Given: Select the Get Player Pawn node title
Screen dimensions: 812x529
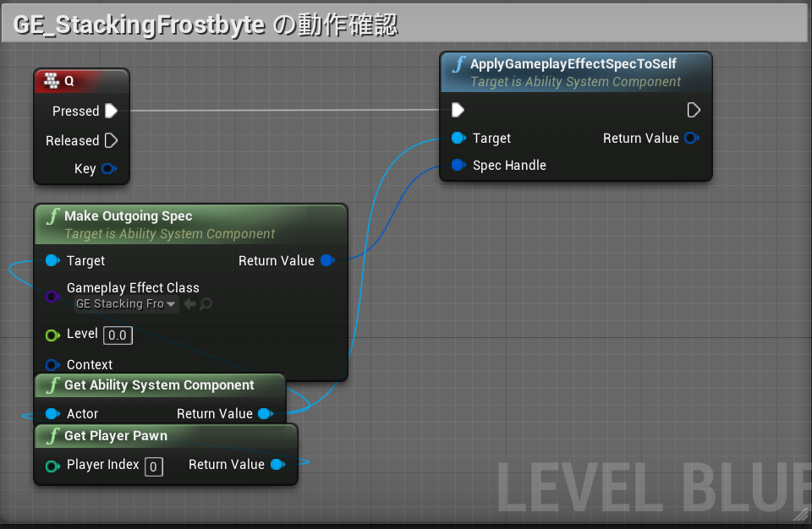Looking at the screenshot, I should pos(116,436).
